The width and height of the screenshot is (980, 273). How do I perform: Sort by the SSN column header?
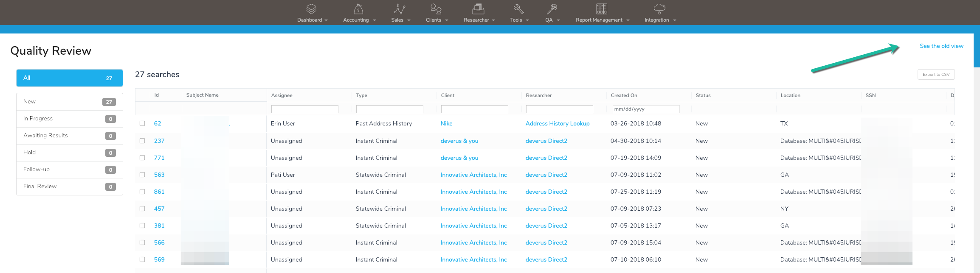click(x=870, y=95)
